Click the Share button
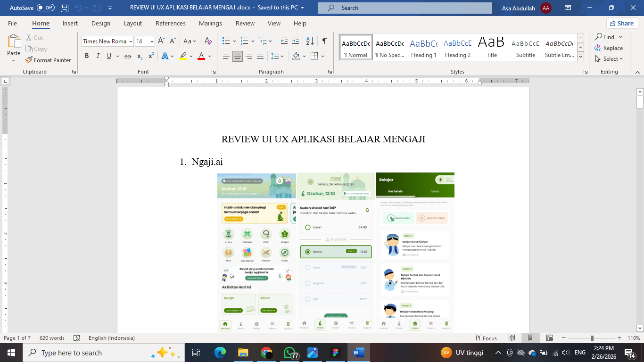 (622, 23)
